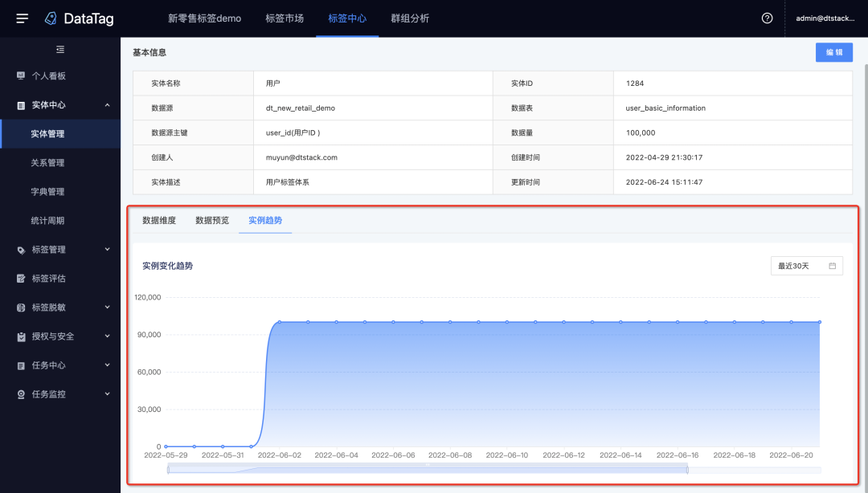
Task: Click the hamburger menu icon in header
Action: tap(23, 18)
